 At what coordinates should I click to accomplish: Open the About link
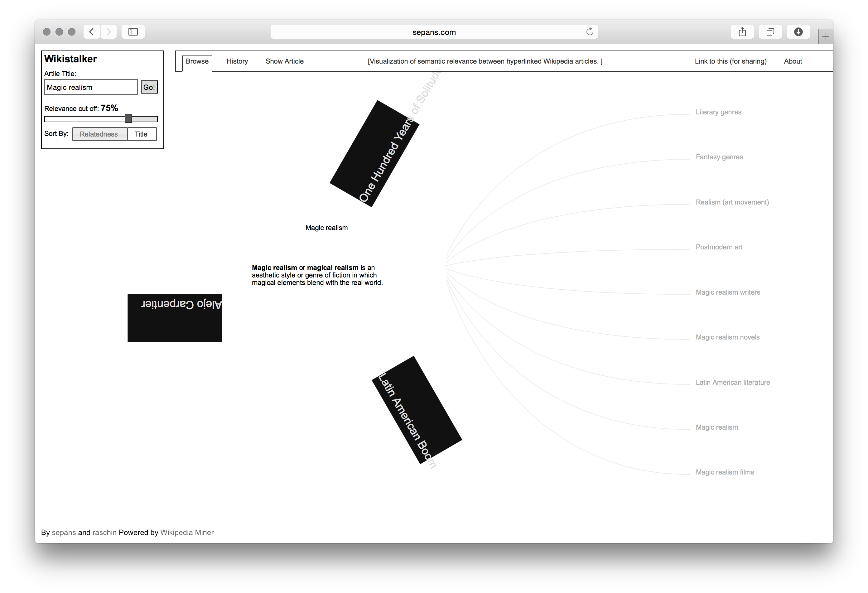tap(793, 61)
